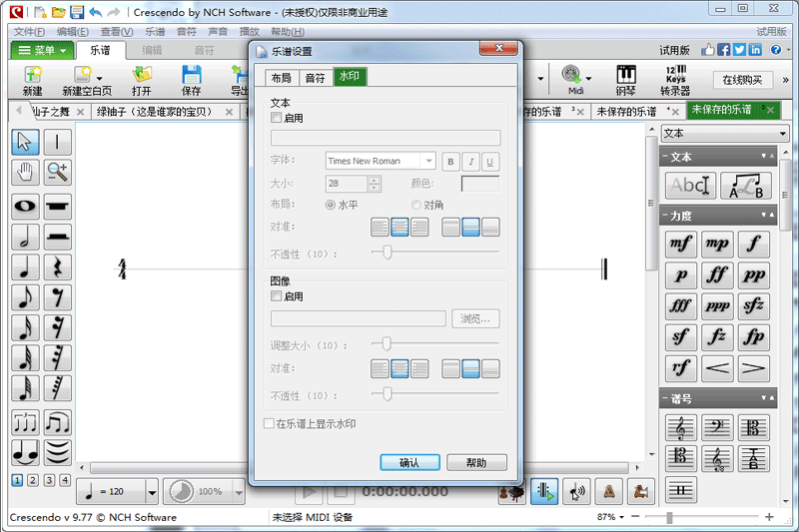Open the Help menu

[x=288, y=32]
